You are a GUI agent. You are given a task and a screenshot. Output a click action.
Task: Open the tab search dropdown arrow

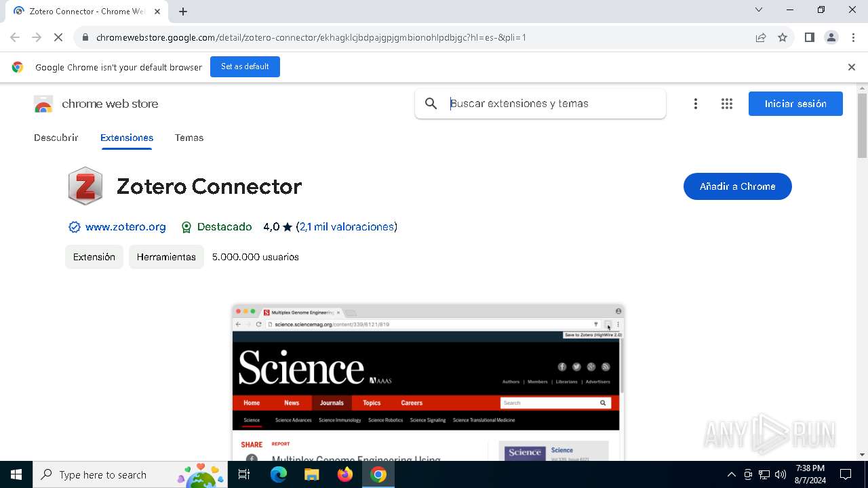click(x=759, y=9)
